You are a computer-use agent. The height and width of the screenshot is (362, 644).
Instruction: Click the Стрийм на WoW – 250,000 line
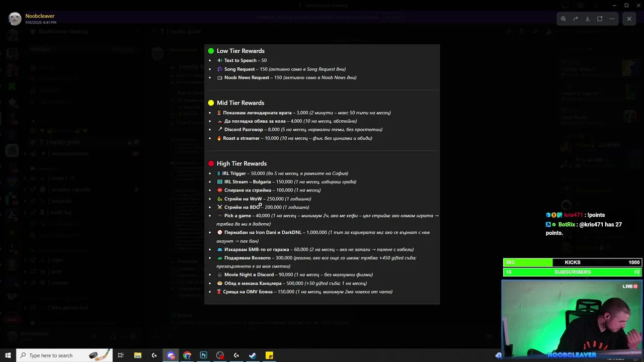(x=264, y=199)
